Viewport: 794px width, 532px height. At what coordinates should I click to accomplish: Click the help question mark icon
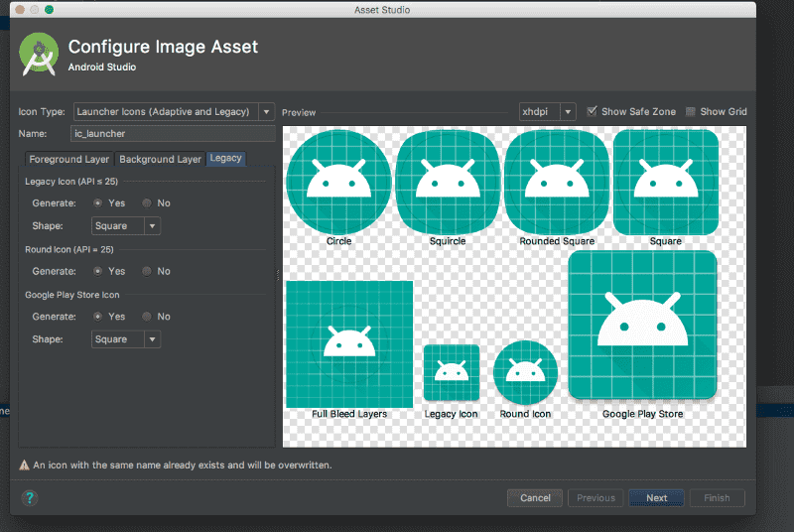(x=30, y=498)
